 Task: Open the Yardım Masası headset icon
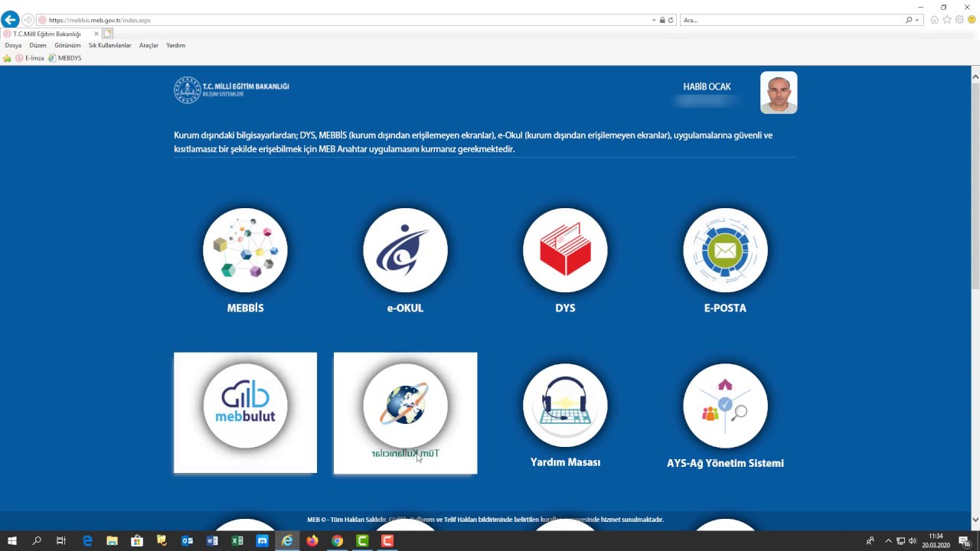click(565, 406)
